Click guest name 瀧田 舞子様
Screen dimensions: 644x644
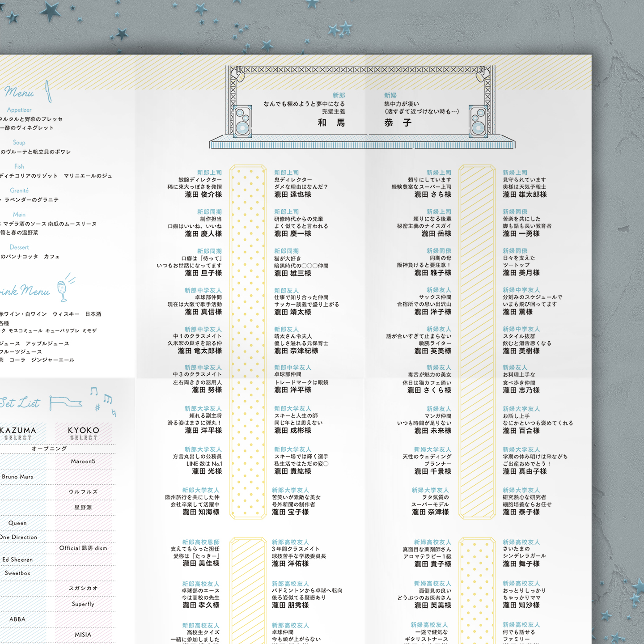point(521,564)
